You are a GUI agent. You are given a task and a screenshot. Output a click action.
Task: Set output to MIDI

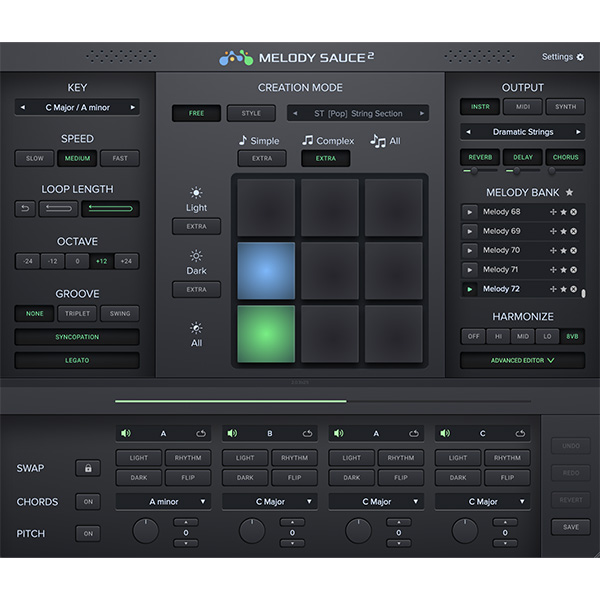coord(523,107)
